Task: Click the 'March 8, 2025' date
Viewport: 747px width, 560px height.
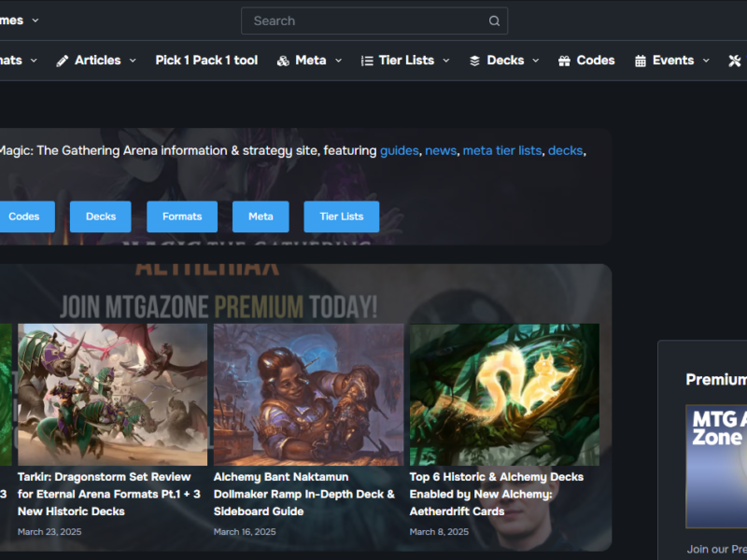Action: pos(439,532)
